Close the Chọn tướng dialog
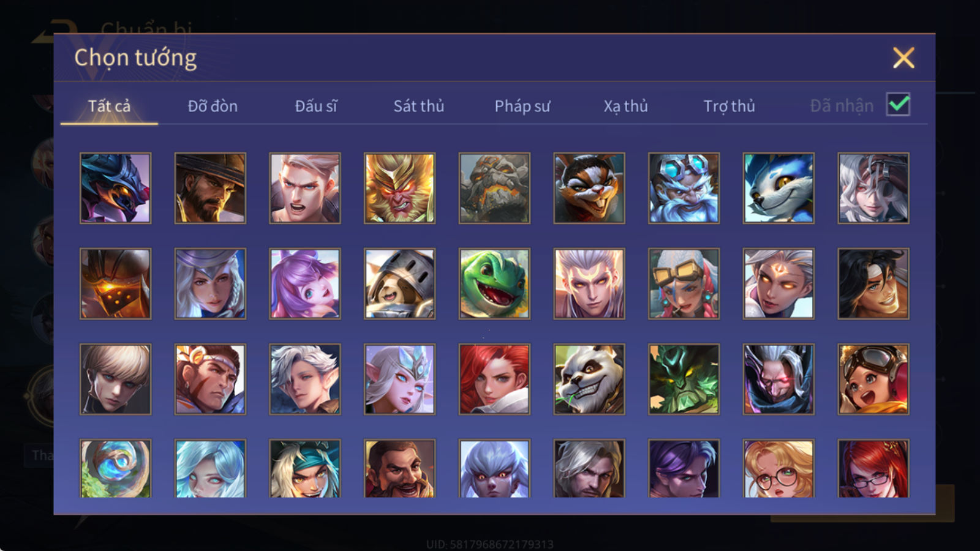 click(x=903, y=58)
